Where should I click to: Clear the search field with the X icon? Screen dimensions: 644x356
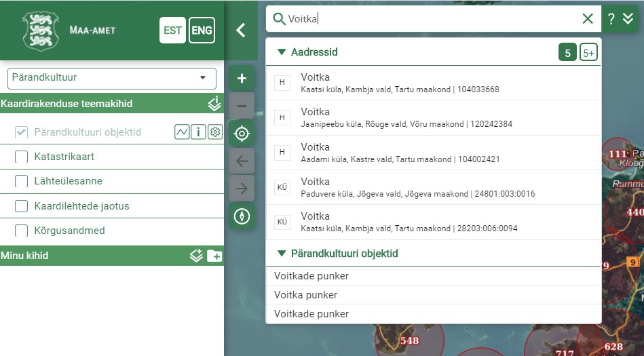[x=588, y=19]
